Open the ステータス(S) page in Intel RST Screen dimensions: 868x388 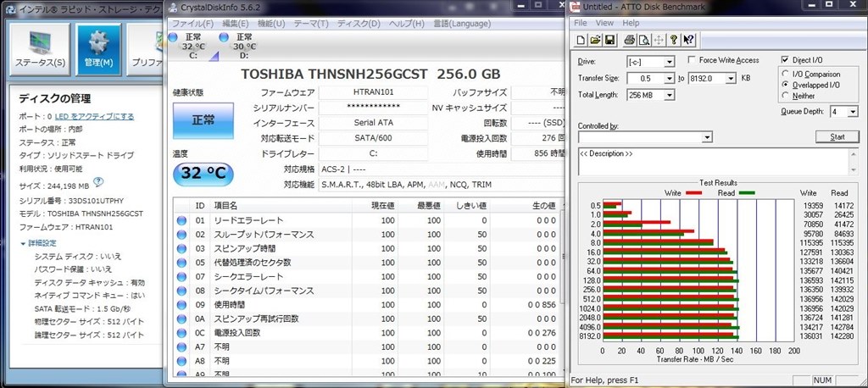point(40,50)
